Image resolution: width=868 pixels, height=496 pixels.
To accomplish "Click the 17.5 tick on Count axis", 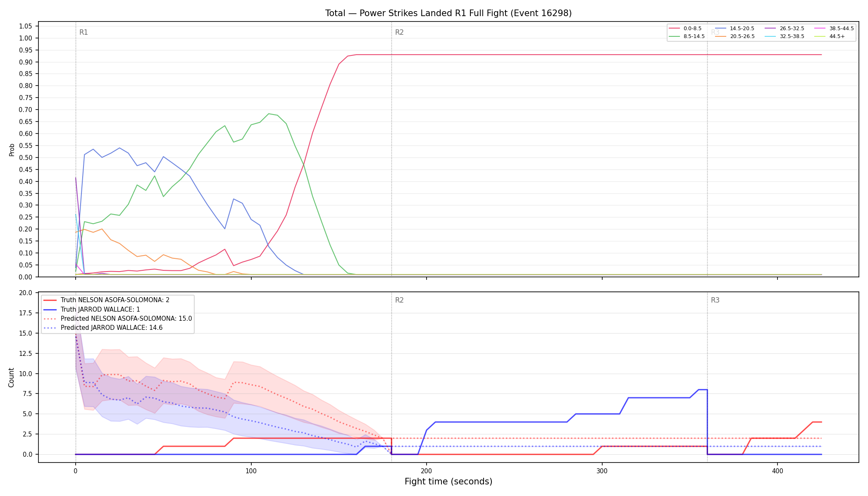I will (x=26, y=313).
